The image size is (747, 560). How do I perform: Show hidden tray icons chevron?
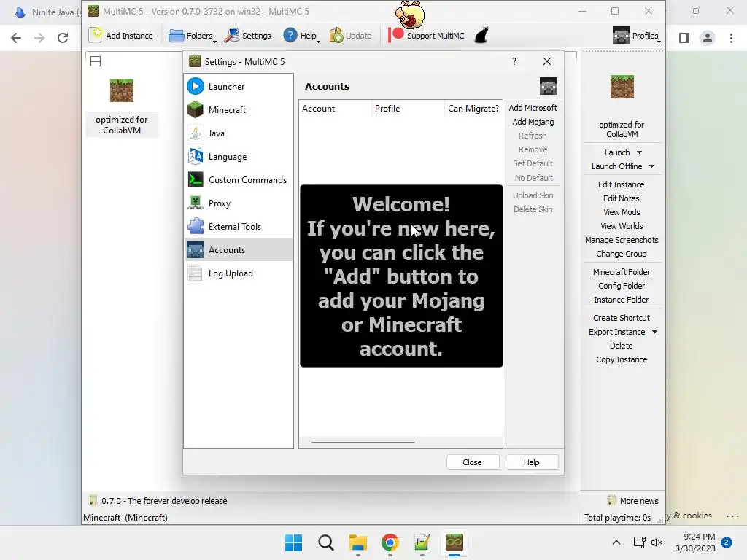click(616, 542)
